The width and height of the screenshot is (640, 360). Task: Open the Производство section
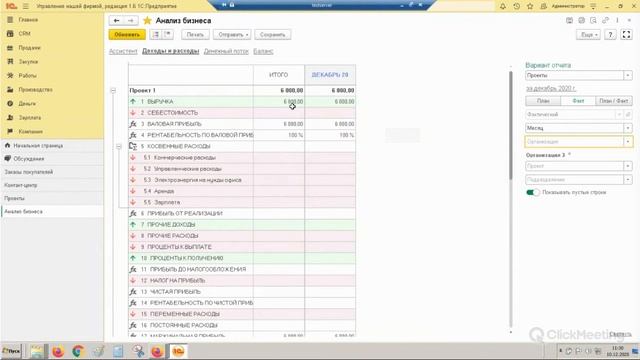tap(35, 89)
